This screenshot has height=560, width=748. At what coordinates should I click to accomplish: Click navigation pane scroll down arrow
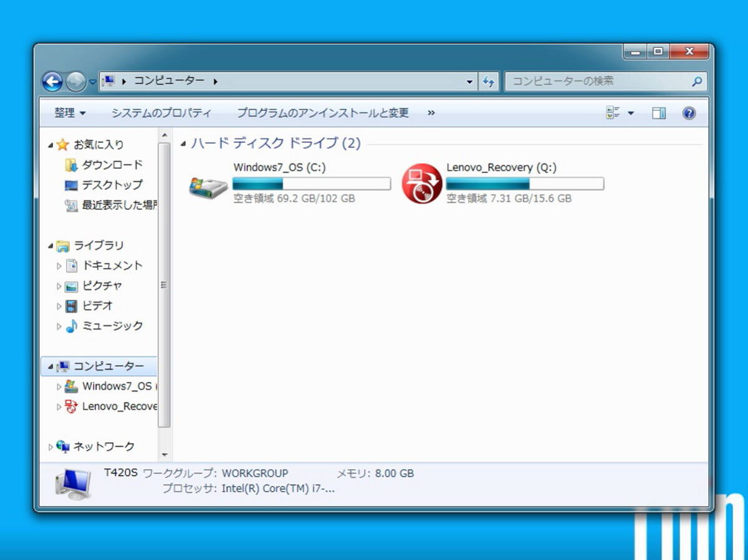[x=165, y=455]
